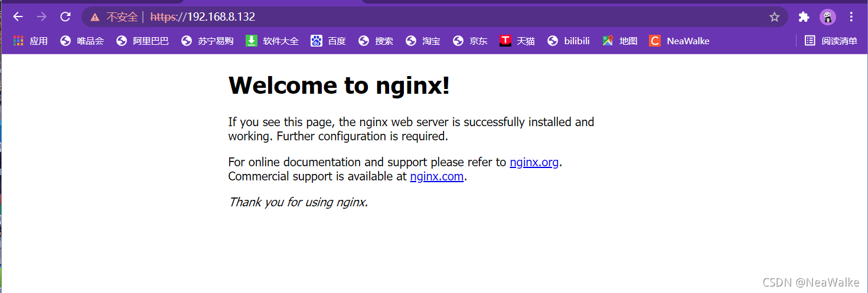Open the 软件大全 bookmark
The height and width of the screenshot is (293, 868).
click(272, 41)
